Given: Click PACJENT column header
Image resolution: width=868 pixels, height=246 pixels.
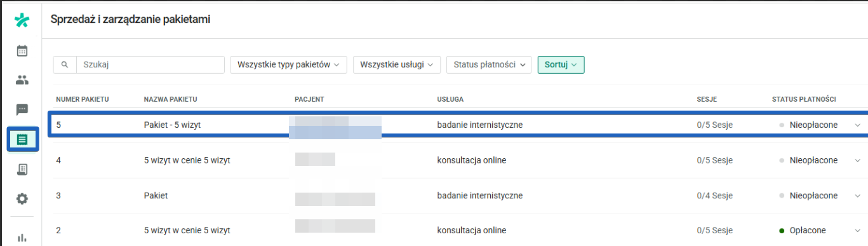Looking at the screenshot, I should (x=310, y=100).
